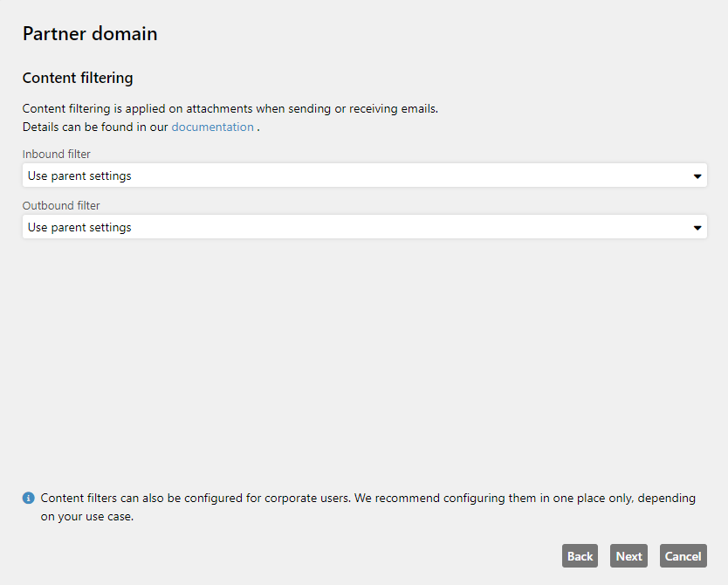Viewport: 728px width, 585px height.
Task: Click empty area below Outbound filter
Action: [x=365, y=362]
